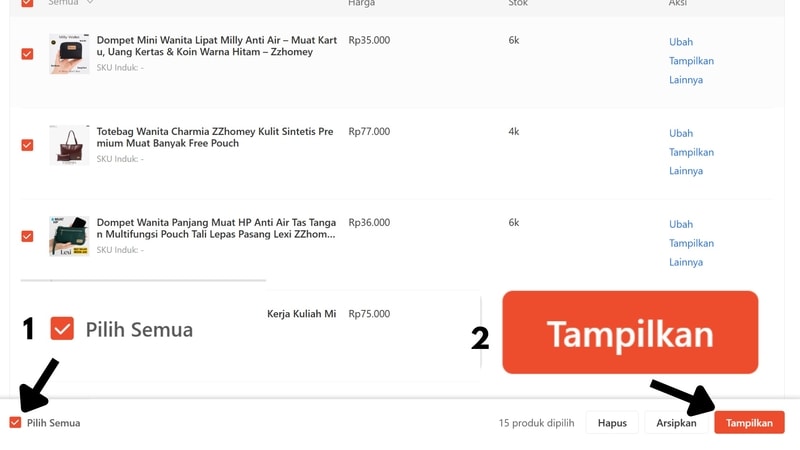Toggle the bottom Pilih Semua checkbox
The image size is (800, 450).
(15, 423)
